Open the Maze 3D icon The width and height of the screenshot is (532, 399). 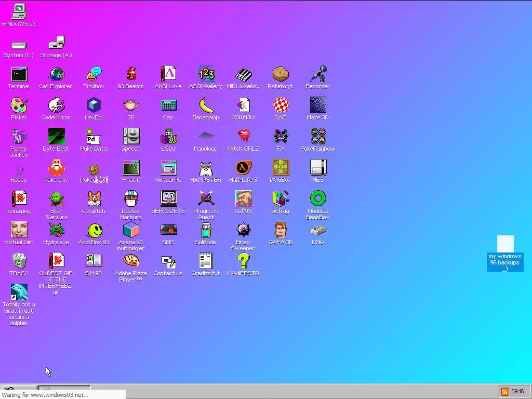pyautogui.click(x=318, y=105)
